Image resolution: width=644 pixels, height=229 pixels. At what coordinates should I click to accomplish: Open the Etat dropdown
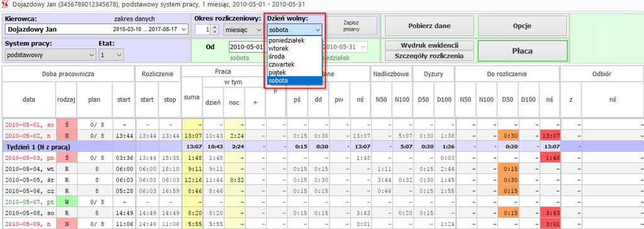pos(111,54)
